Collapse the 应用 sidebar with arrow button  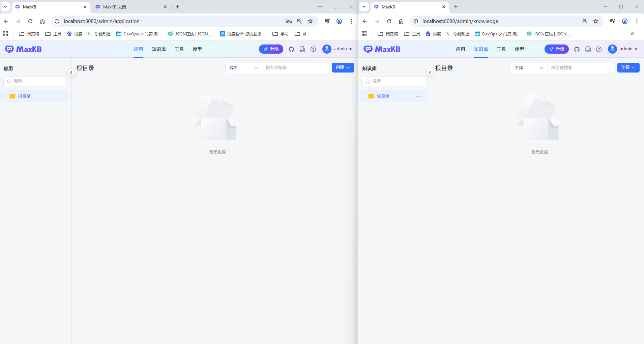(x=71, y=72)
